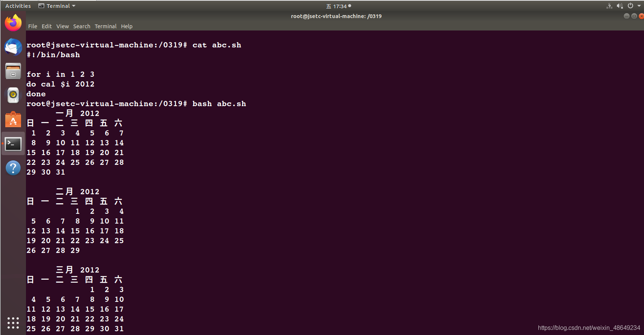Viewport: 644px width, 335px height.
Task: Click the 'done' line
Action: pyautogui.click(x=36, y=94)
